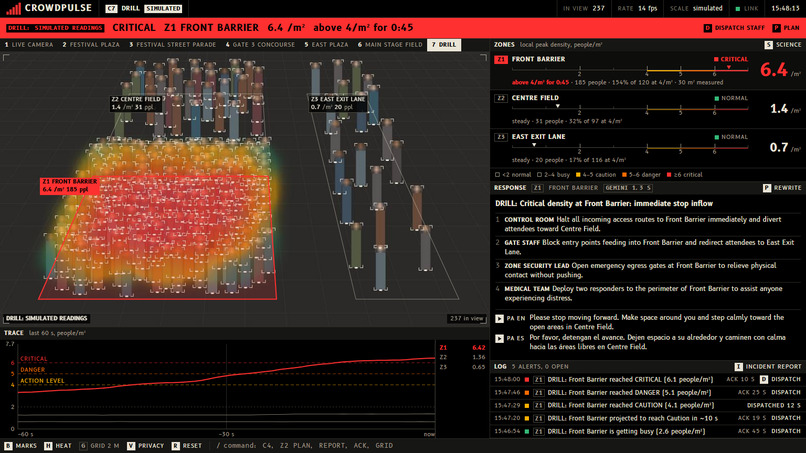Click the P key icon beside Plan

tap(776, 28)
